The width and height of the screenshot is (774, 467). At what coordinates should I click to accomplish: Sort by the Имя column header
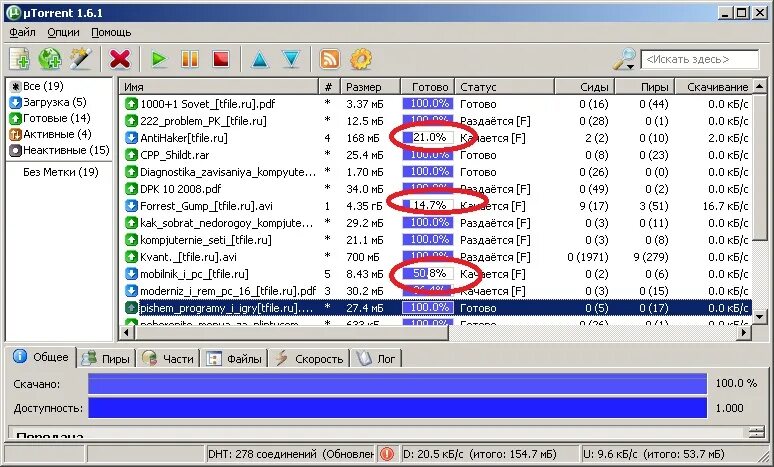point(219,87)
